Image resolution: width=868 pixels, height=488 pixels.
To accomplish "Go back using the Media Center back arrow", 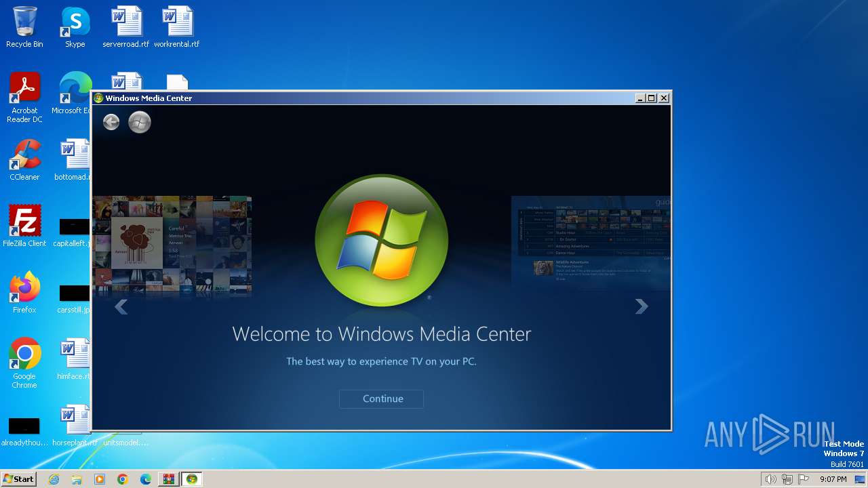I will click(x=111, y=122).
